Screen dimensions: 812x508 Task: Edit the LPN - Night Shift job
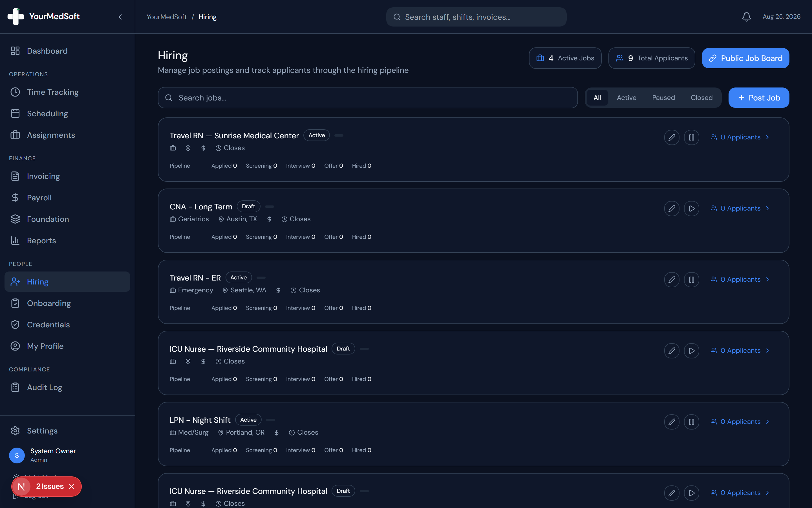click(672, 422)
